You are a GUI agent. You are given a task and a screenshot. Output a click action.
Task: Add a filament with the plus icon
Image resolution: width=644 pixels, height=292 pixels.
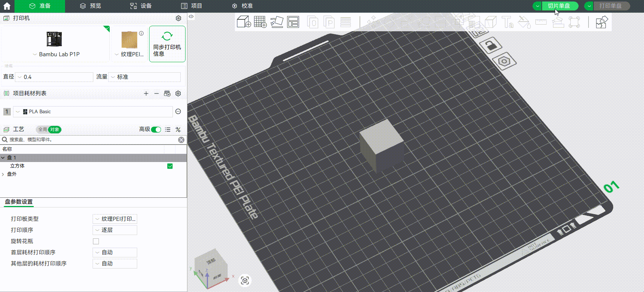point(146,93)
